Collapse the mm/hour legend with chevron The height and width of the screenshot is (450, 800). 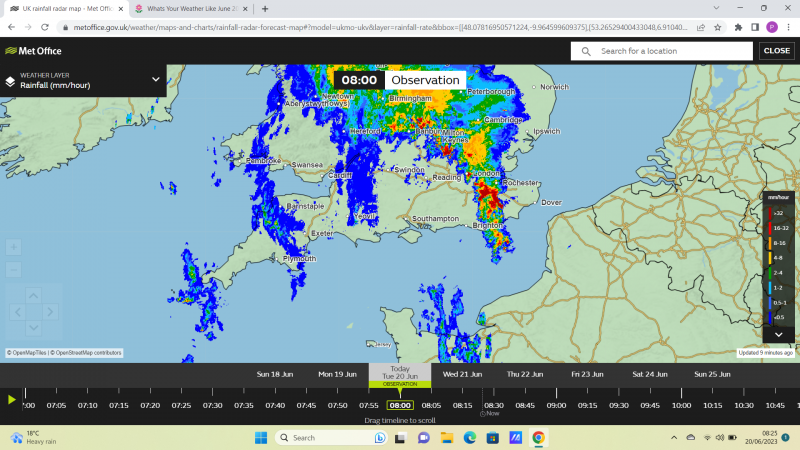(x=779, y=335)
